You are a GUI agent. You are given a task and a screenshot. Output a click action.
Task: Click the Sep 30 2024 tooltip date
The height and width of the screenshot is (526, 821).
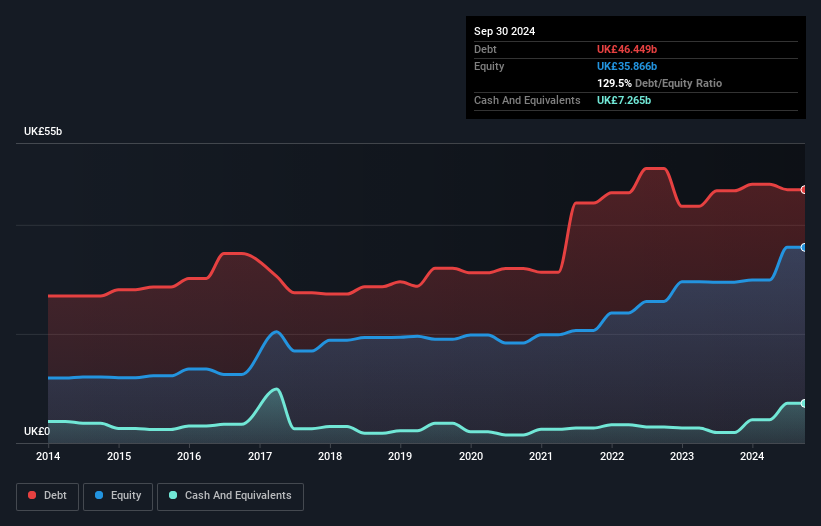coord(504,31)
